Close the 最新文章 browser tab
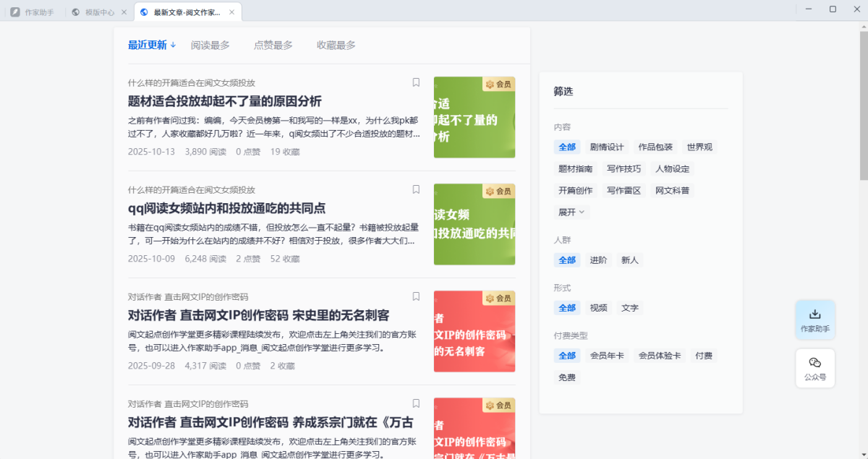 231,12
